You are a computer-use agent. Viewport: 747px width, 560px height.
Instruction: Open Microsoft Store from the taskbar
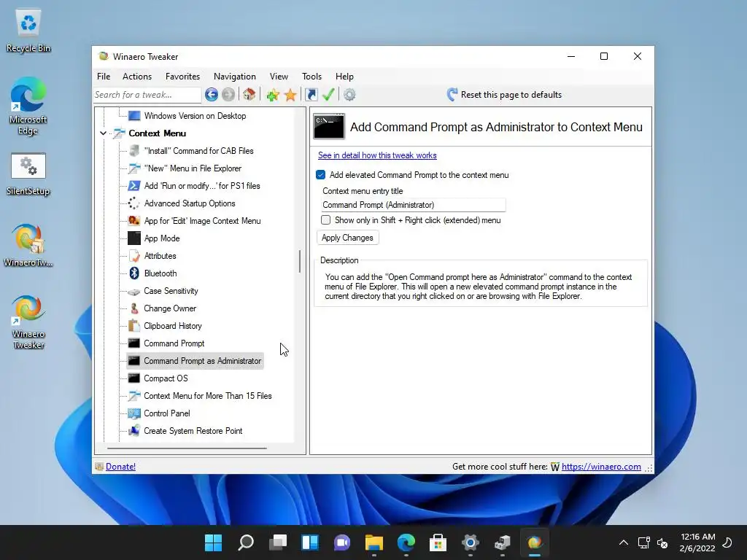(x=438, y=542)
